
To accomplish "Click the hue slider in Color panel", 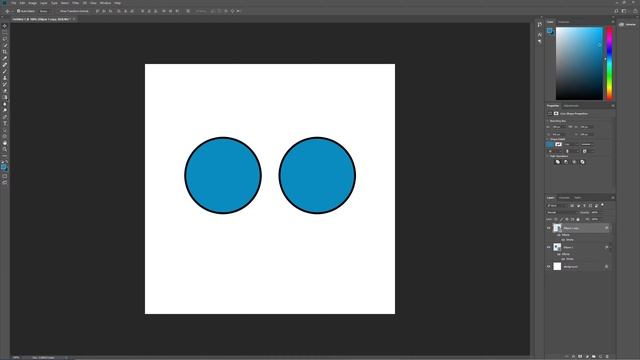I will [609, 63].
